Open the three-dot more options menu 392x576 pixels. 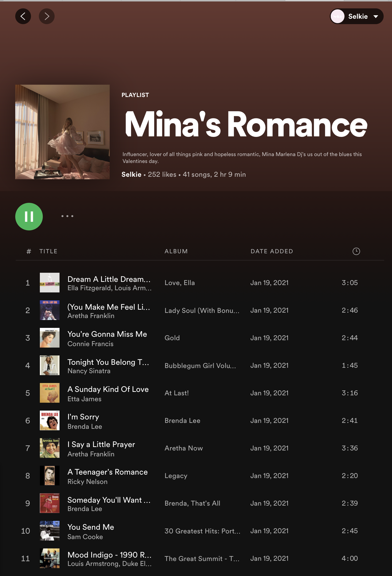(x=67, y=216)
